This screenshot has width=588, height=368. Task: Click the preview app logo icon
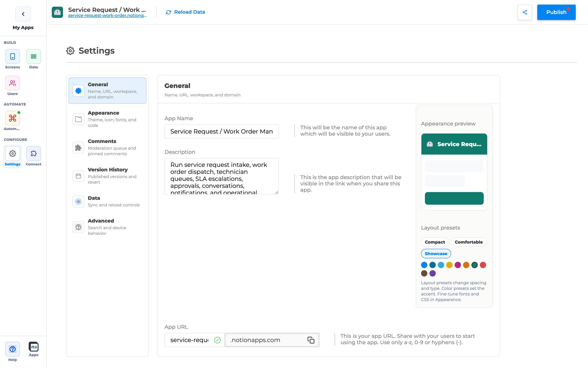[x=430, y=144]
